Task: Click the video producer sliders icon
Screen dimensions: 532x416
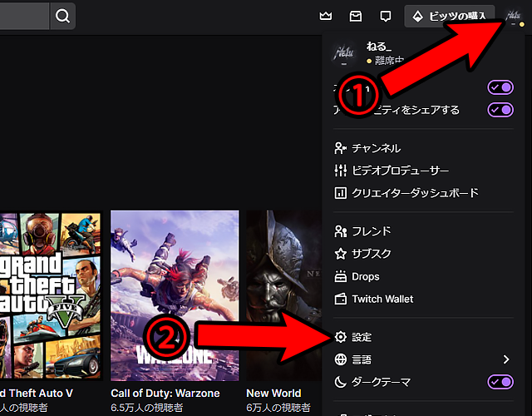Action: coord(341,171)
